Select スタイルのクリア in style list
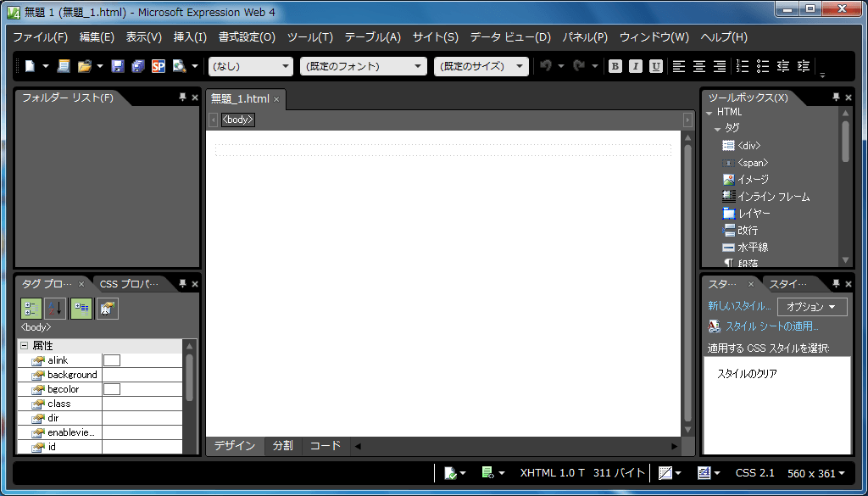Viewport: 868px width, 496px height. 748,374
